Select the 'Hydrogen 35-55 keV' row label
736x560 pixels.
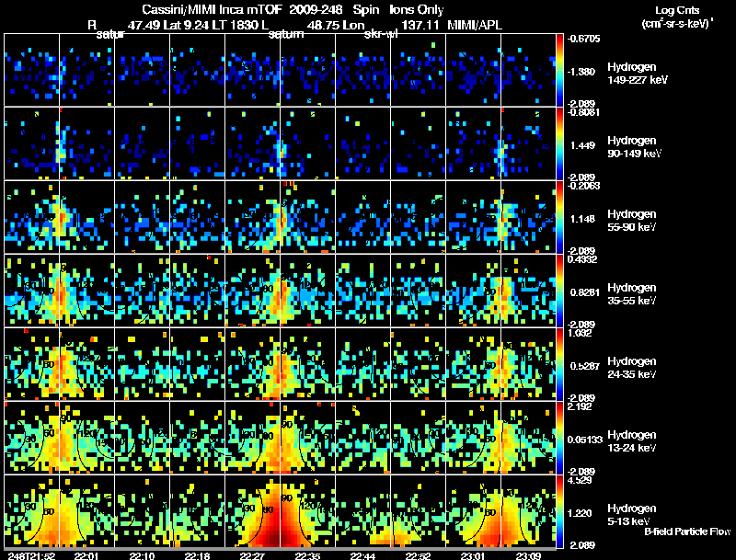pyautogui.click(x=632, y=294)
